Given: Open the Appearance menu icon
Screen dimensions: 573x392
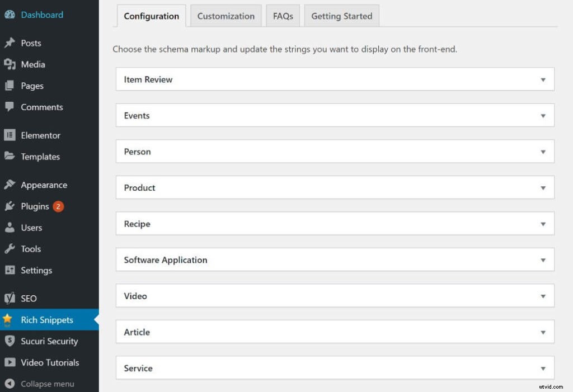Looking at the screenshot, I should (11, 185).
